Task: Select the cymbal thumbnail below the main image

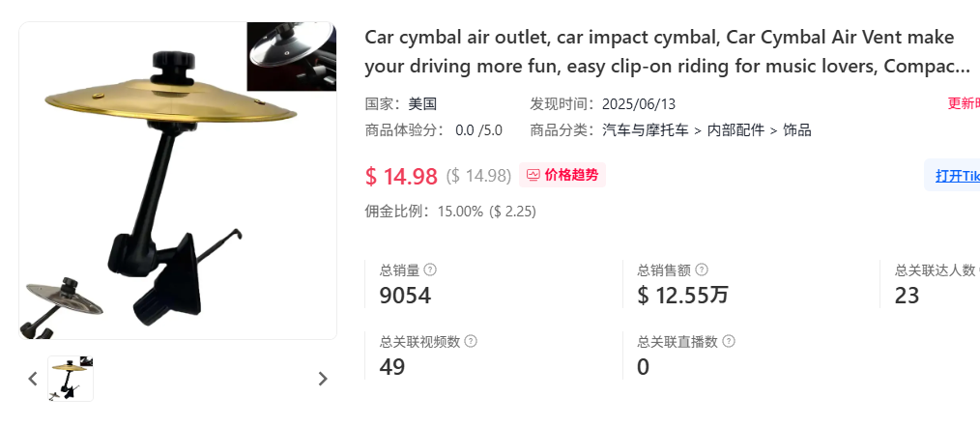Action: (71, 379)
